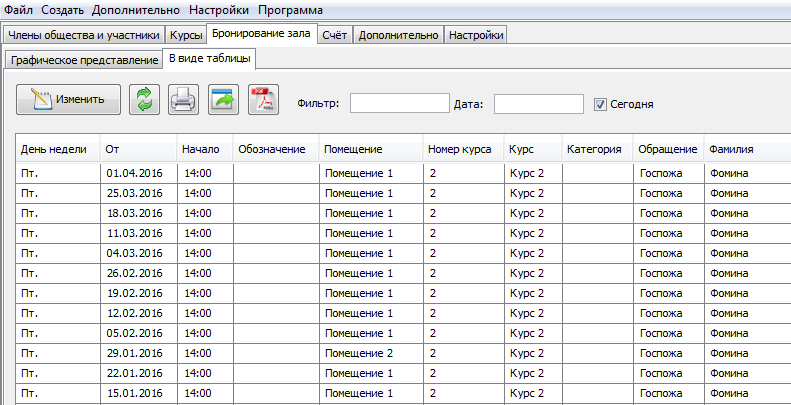Open the Программа menu
Viewport: 791px width, 405px height.
click(x=290, y=10)
